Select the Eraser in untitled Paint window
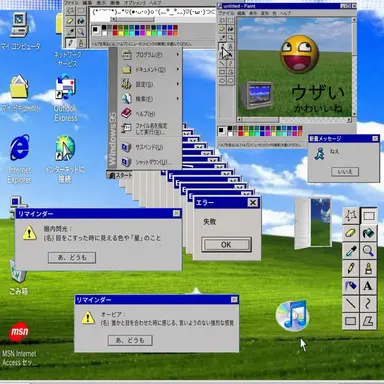This screenshot has width=384, height=384. (x=222, y=29)
